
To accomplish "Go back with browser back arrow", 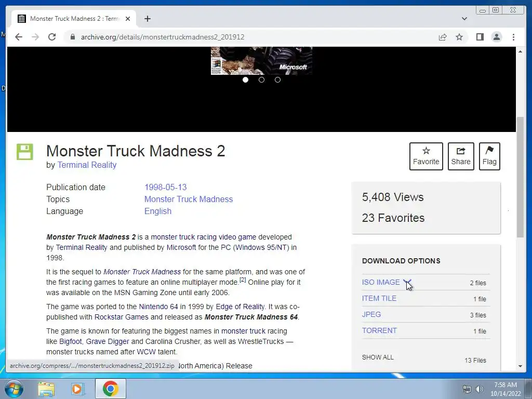I will click(x=19, y=37).
